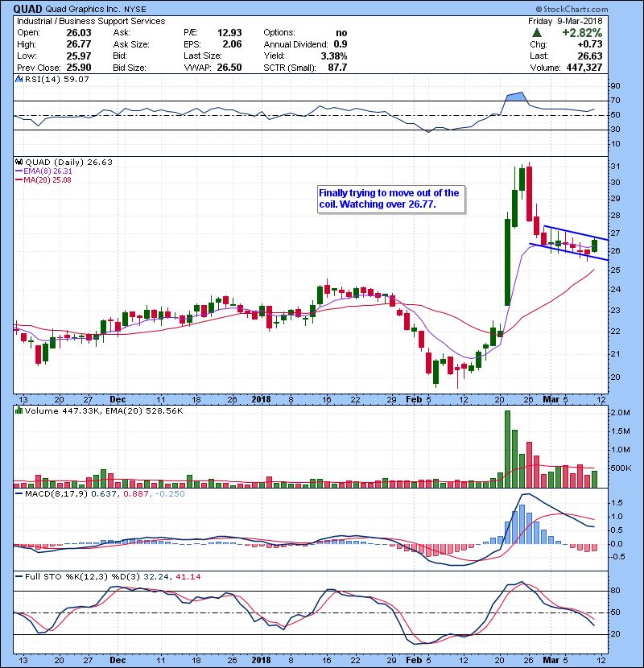
Task: Click the Annual Dividend value 0.9
Action: coord(341,44)
